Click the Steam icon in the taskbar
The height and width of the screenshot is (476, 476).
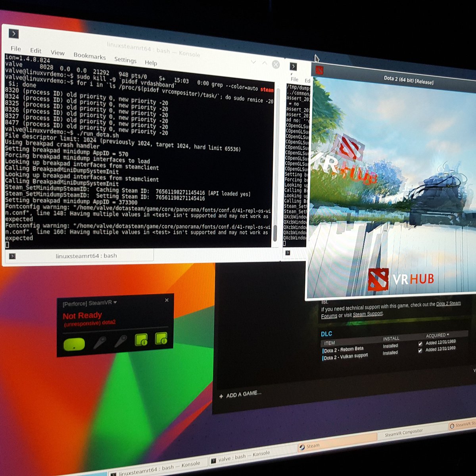tap(303, 447)
